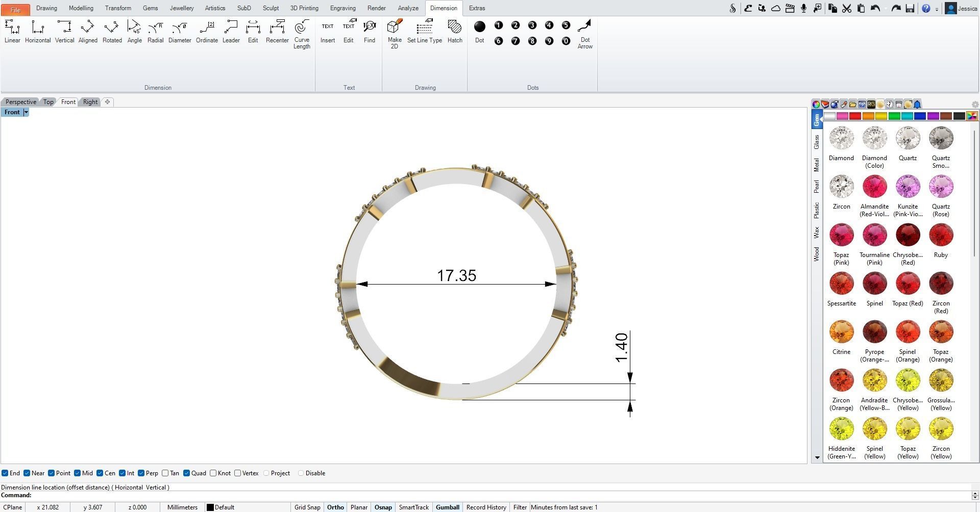Toggle Ortho mode in the status bar
980x512 pixels.
tap(335, 507)
